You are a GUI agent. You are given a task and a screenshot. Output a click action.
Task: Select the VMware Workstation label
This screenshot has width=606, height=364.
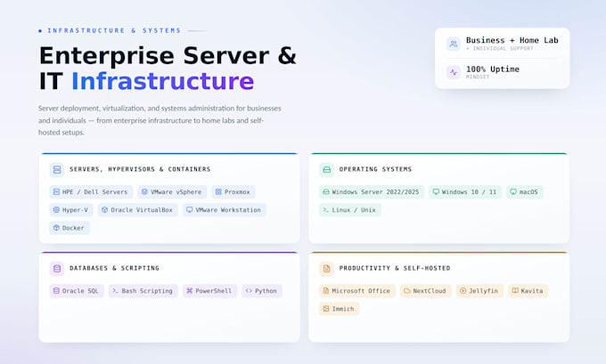point(228,210)
